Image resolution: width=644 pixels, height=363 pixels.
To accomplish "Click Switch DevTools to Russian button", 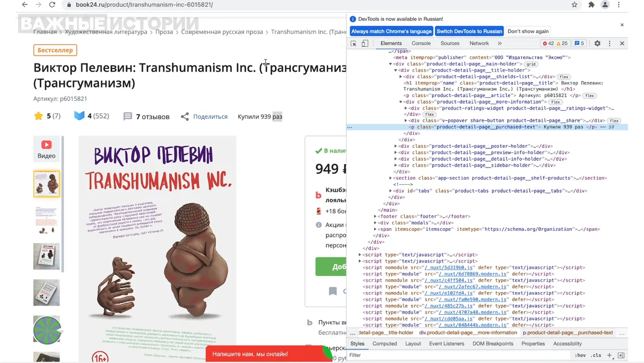I will click(469, 31).
